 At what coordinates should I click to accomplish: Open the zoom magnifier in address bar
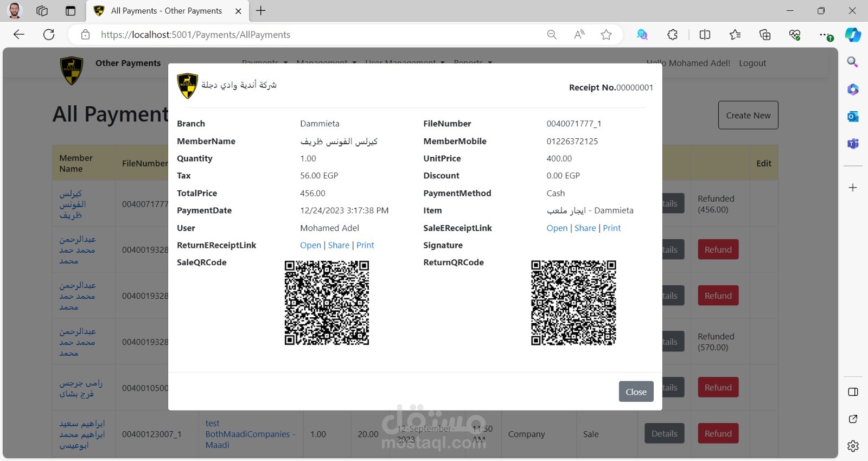point(552,35)
